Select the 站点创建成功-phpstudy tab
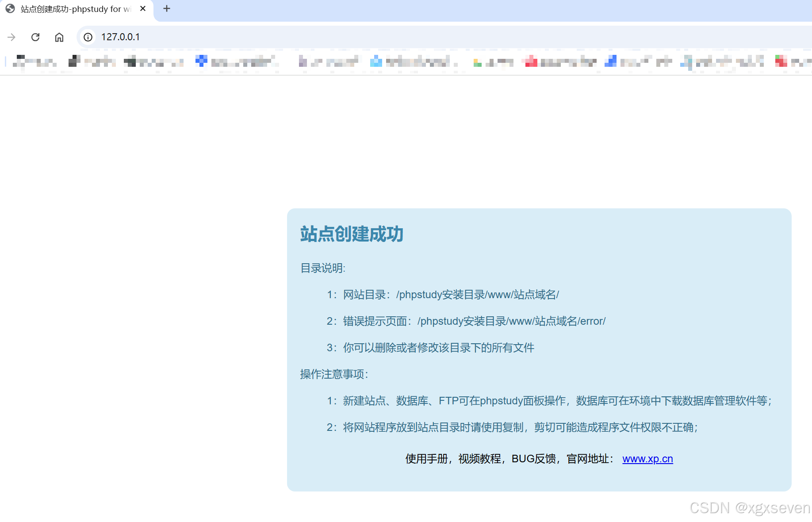This screenshot has width=812, height=522. pos(77,9)
